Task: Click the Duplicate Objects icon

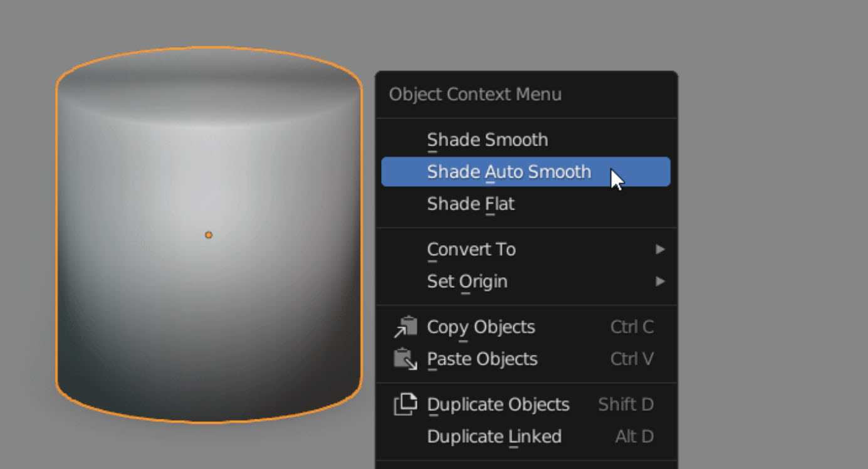Action: [x=405, y=404]
